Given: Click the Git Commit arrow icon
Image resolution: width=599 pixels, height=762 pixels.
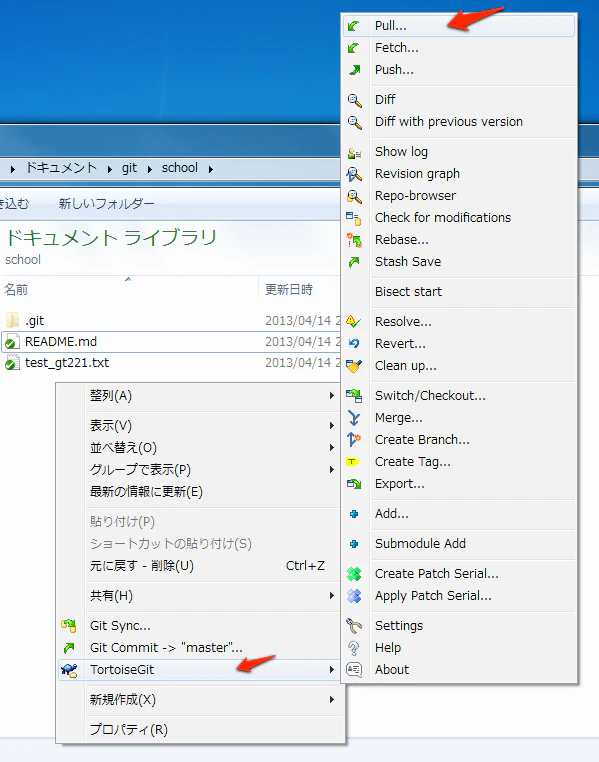Looking at the screenshot, I should click(69, 648).
